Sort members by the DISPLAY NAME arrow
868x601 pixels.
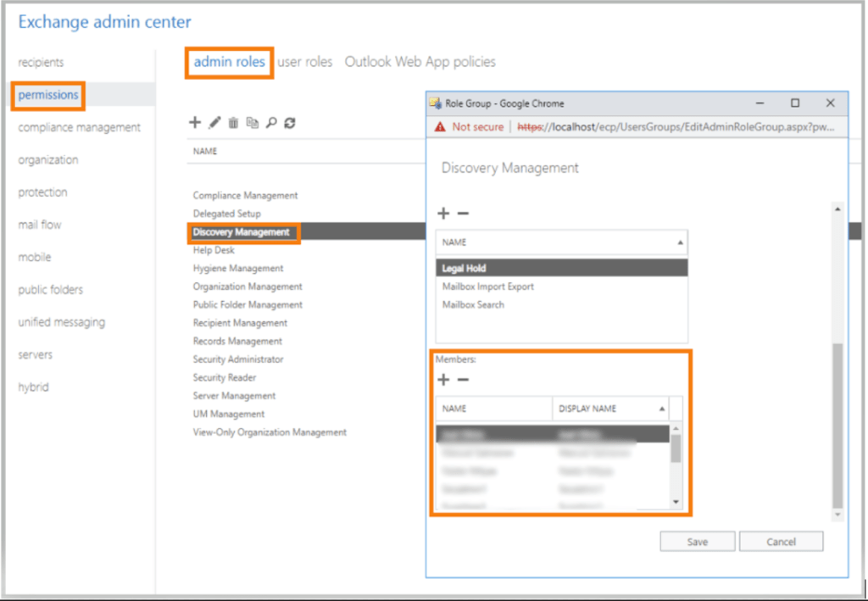[x=661, y=409]
